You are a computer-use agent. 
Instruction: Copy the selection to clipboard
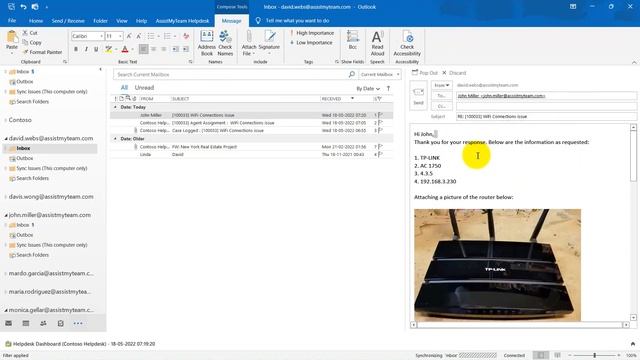point(32,42)
